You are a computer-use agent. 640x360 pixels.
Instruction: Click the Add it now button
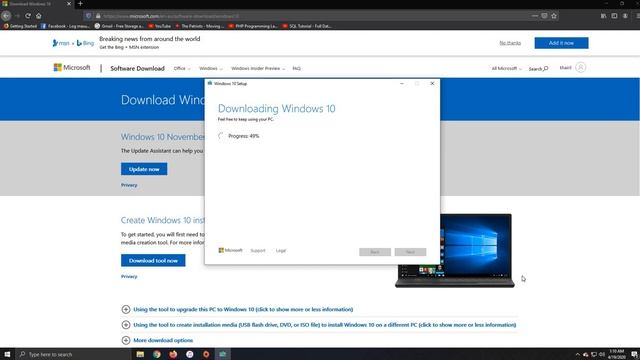click(x=561, y=43)
